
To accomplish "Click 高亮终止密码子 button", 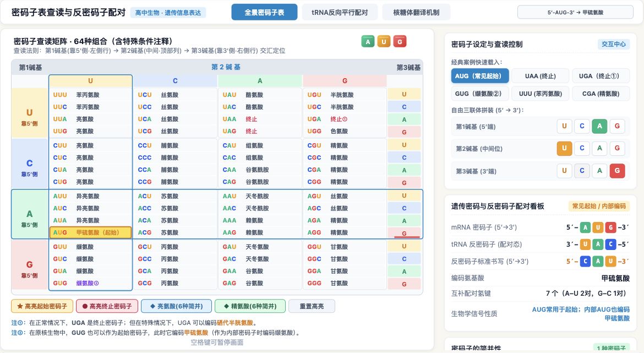I will 107,306.
